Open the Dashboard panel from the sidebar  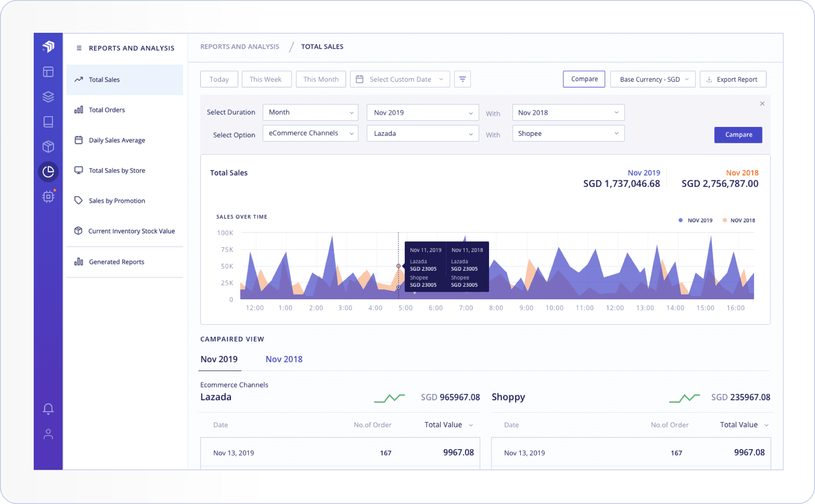pyautogui.click(x=48, y=72)
